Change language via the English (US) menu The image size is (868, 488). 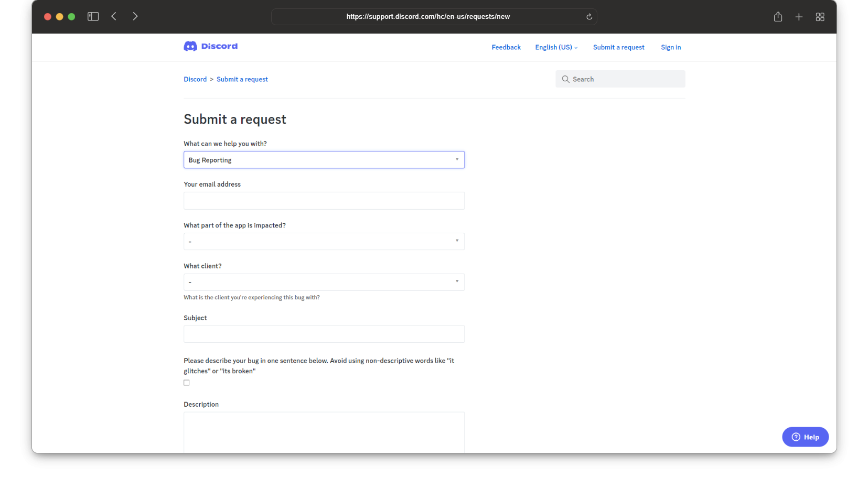[x=556, y=47]
